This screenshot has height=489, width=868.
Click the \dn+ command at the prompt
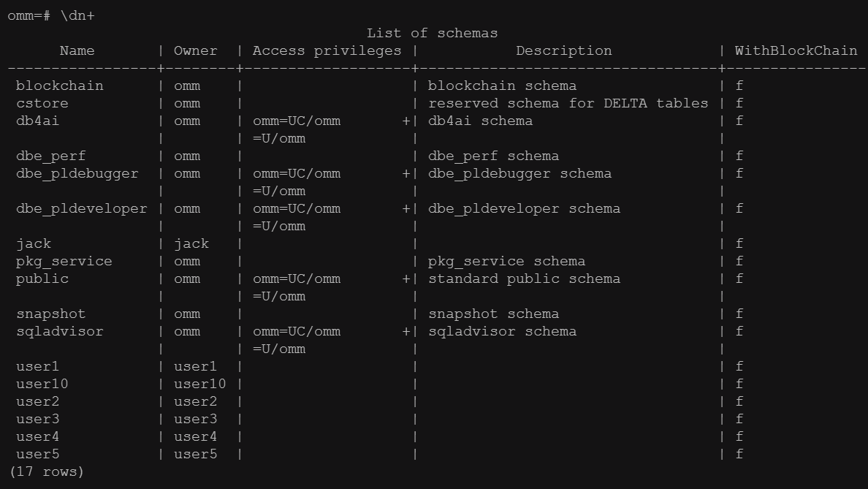click(x=76, y=15)
